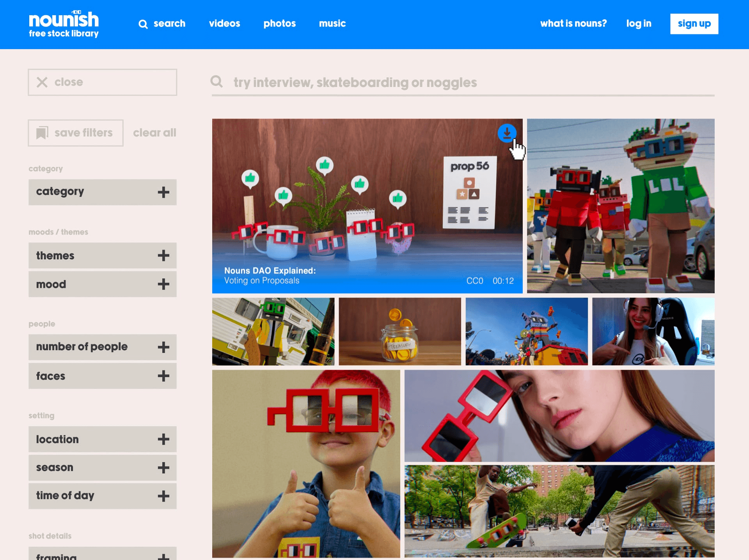The height and width of the screenshot is (560, 749).
Task: Open the number of people filter
Action: tap(163, 347)
